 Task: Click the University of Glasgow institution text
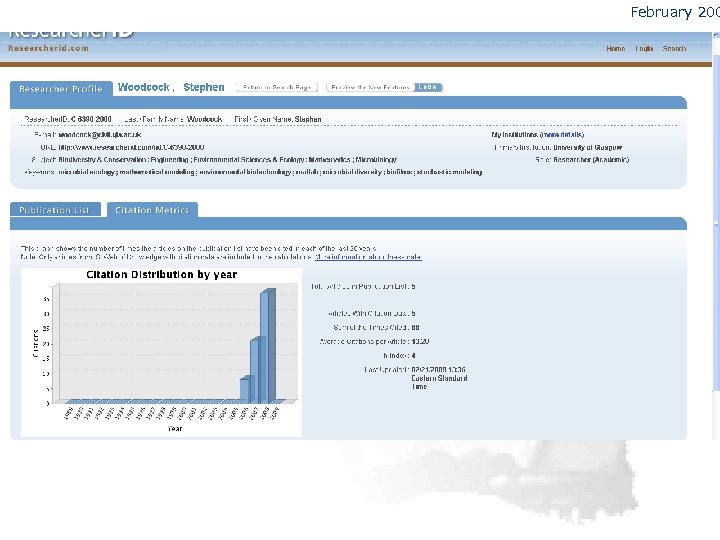click(x=588, y=147)
